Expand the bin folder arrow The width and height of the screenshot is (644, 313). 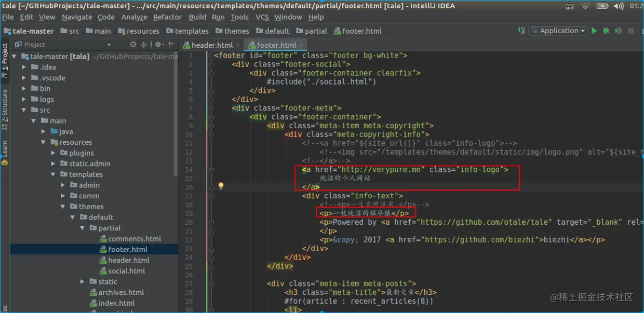tap(24, 89)
